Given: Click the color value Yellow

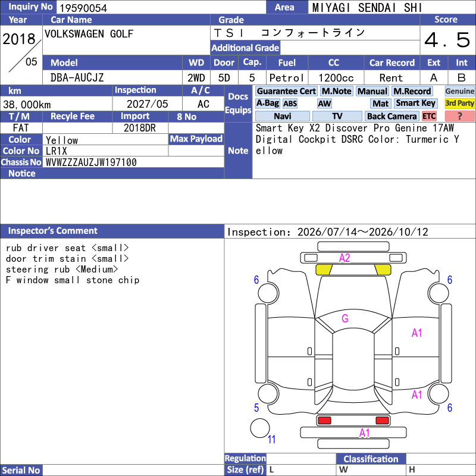Looking at the screenshot, I should point(62,140).
